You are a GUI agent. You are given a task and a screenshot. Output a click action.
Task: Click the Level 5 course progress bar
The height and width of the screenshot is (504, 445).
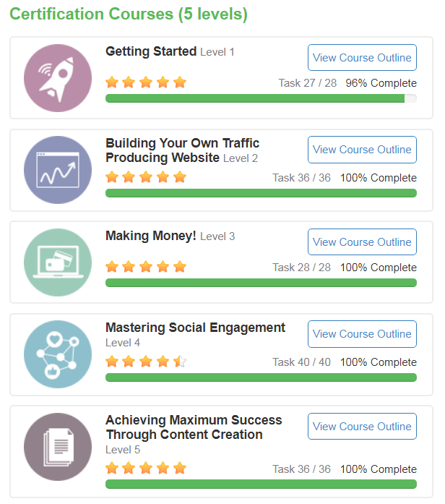[x=261, y=484]
